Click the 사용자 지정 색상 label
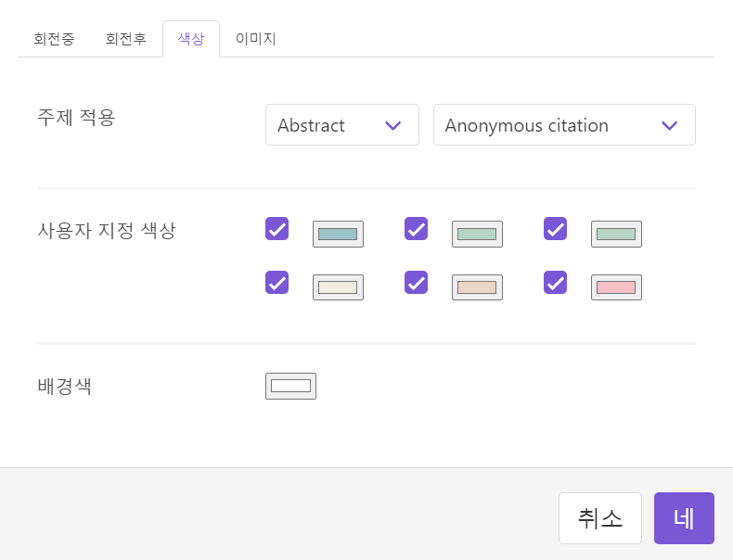Image resolution: width=733 pixels, height=560 pixels. [107, 230]
